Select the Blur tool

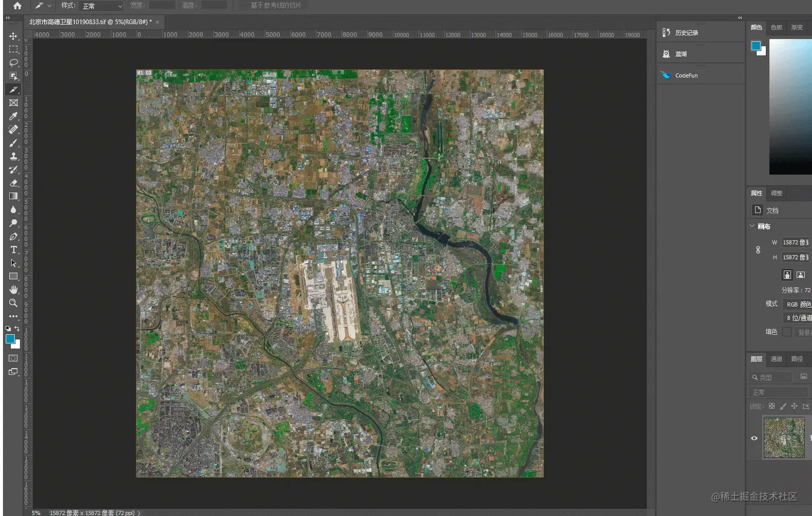click(13, 210)
